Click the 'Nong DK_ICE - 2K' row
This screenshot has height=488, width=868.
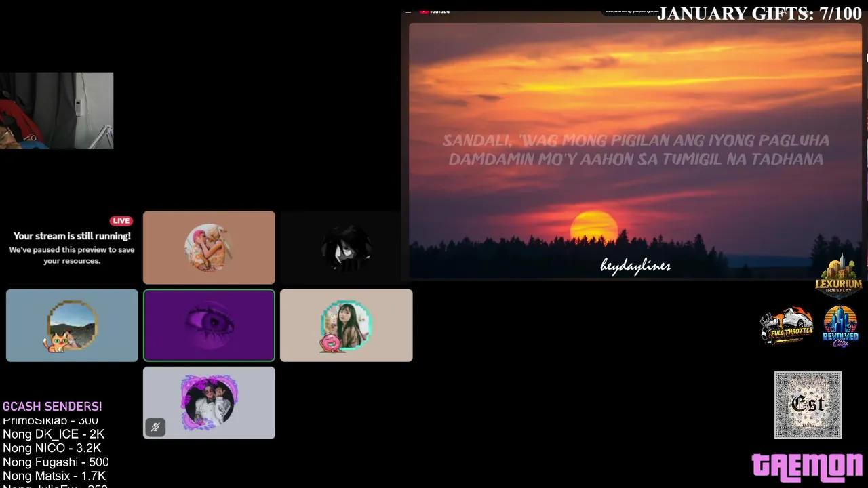tap(54, 434)
